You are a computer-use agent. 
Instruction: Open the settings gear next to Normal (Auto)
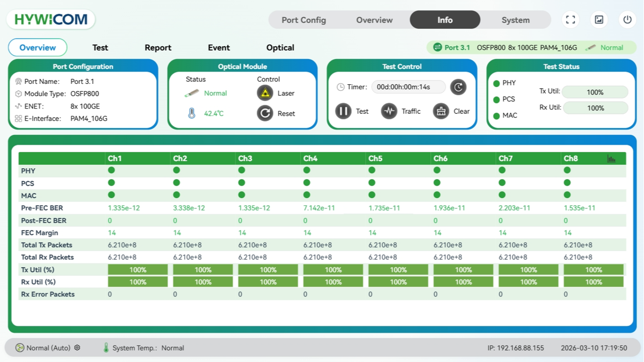click(77, 348)
